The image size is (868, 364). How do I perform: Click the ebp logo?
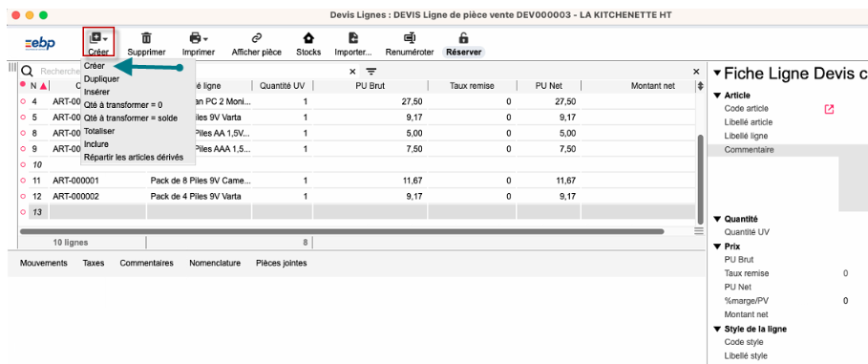pyautogui.click(x=40, y=44)
